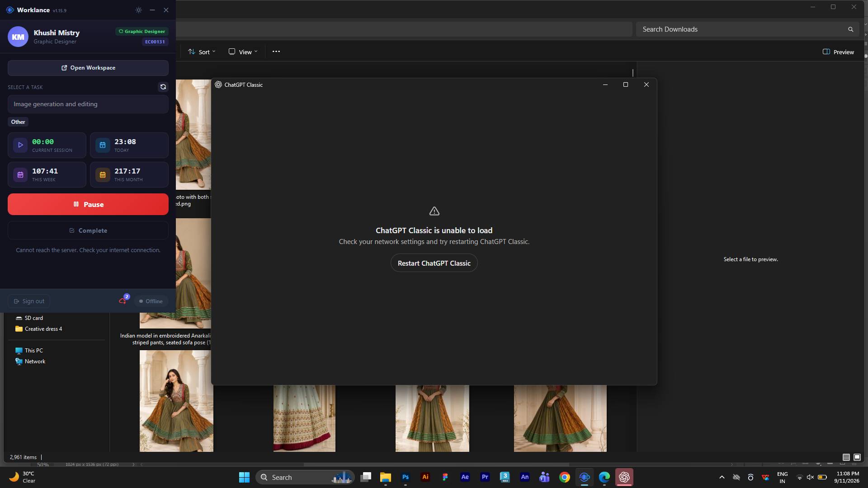The height and width of the screenshot is (488, 868).
Task: Switch to large thumbnails view layout
Action: pyautogui.click(x=857, y=457)
